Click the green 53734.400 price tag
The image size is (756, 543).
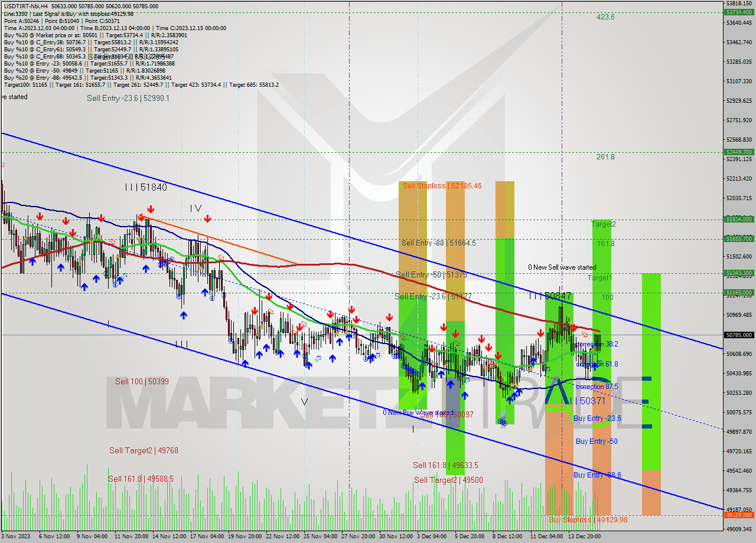[739, 12]
